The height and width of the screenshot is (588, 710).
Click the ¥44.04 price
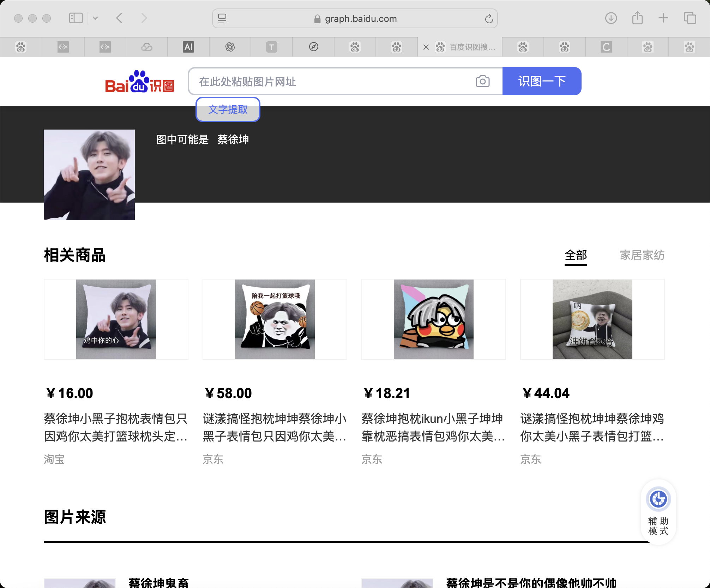pyautogui.click(x=546, y=393)
